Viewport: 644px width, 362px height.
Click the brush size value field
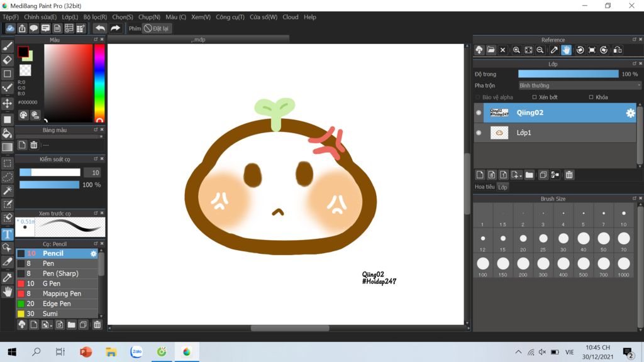[92, 173]
